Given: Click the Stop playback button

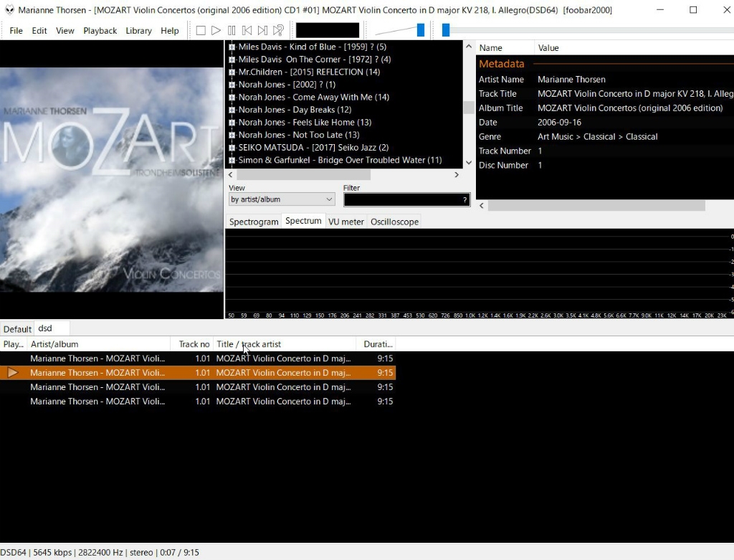Looking at the screenshot, I should click(x=201, y=30).
